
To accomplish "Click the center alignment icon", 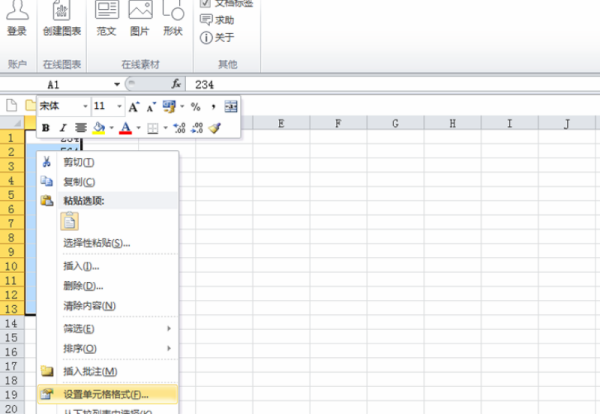I will click(80, 128).
